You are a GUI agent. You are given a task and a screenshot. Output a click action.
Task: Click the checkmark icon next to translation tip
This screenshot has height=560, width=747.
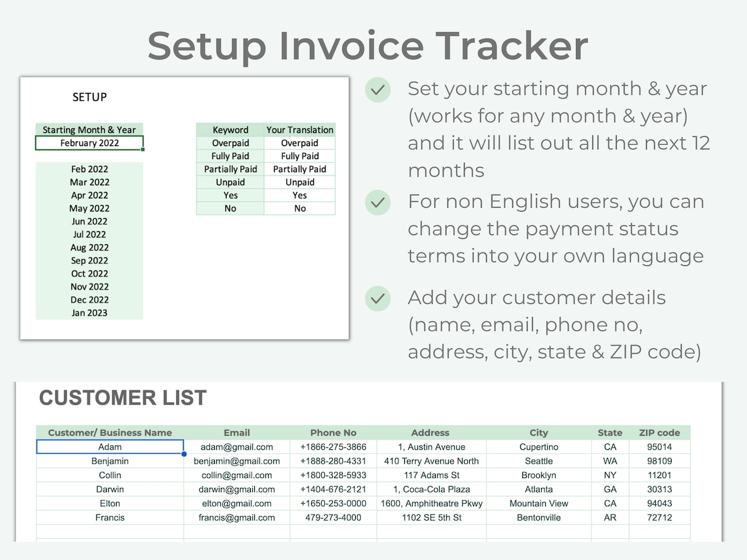pos(377,202)
